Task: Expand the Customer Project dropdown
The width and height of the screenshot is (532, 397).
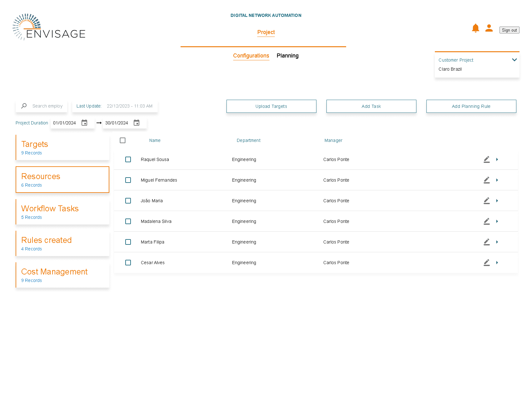Action: (x=514, y=60)
